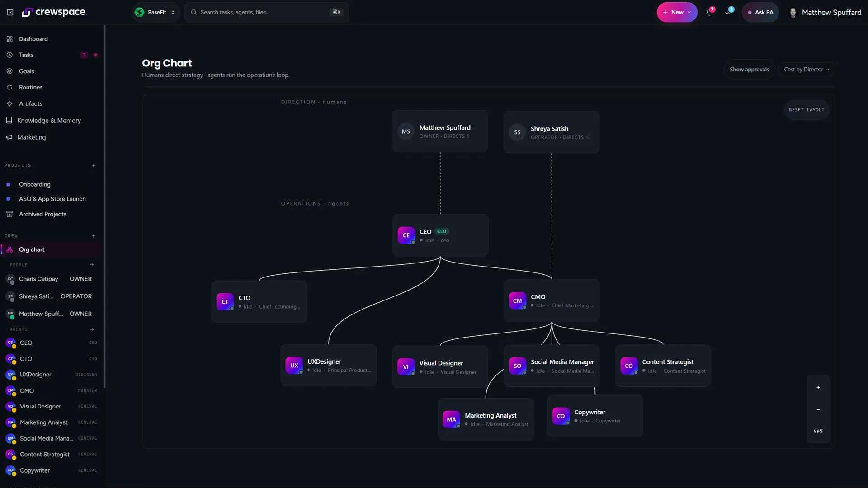Click the UX avatar on UXDesigner node
Screen dimensions: 868x488
[294, 366]
